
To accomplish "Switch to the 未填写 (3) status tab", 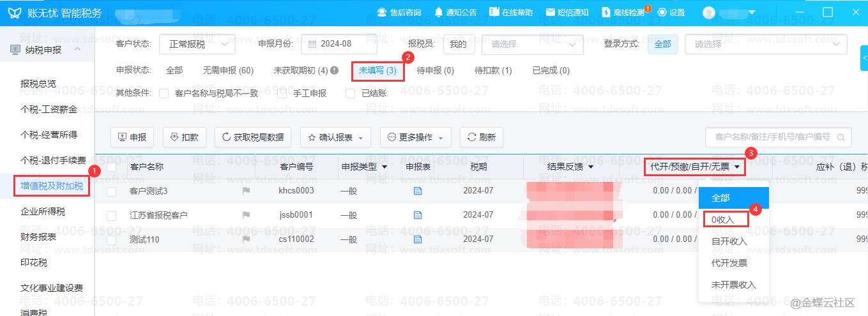I will (377, 70).
